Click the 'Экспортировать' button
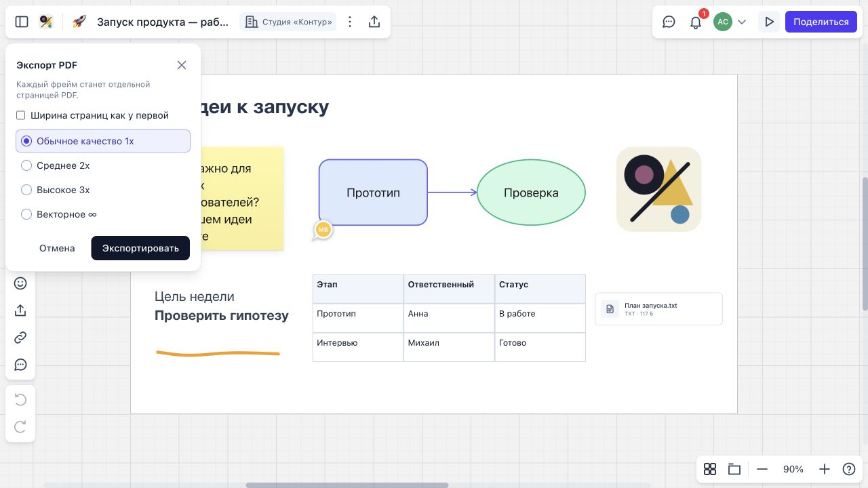The image size is (868, 488). pos(140,248)
